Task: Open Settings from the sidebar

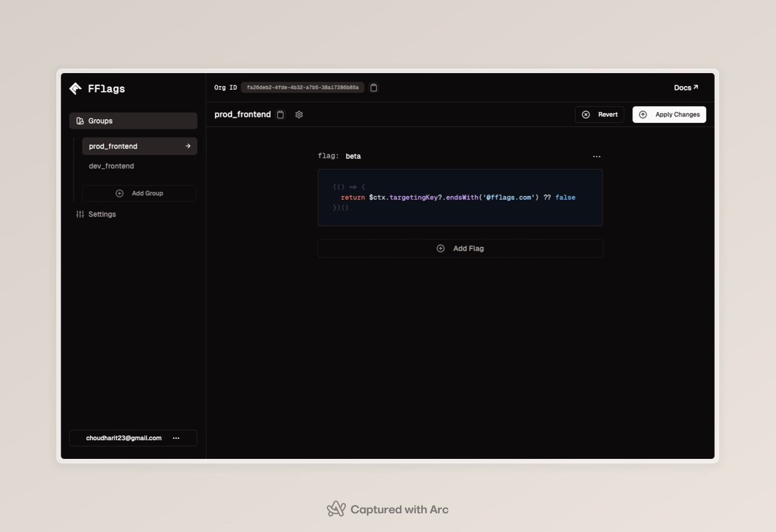Action: pos(103,214)
